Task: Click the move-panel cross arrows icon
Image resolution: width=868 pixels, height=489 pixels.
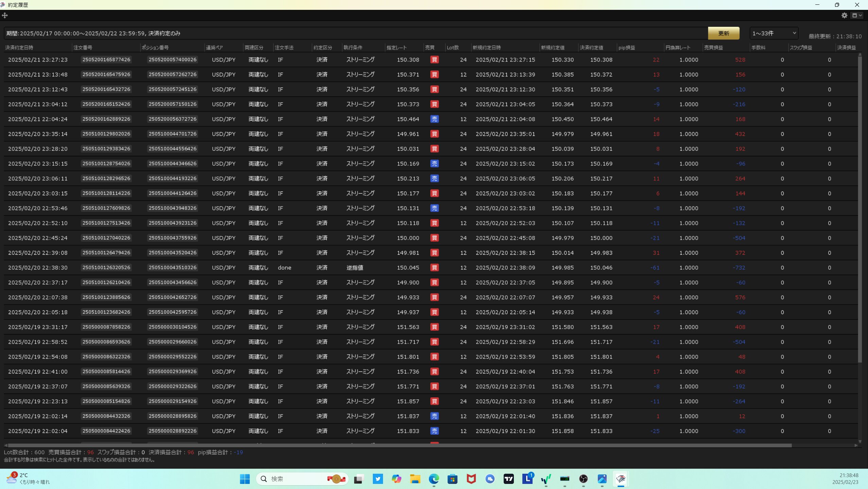Action: [5, 15]
